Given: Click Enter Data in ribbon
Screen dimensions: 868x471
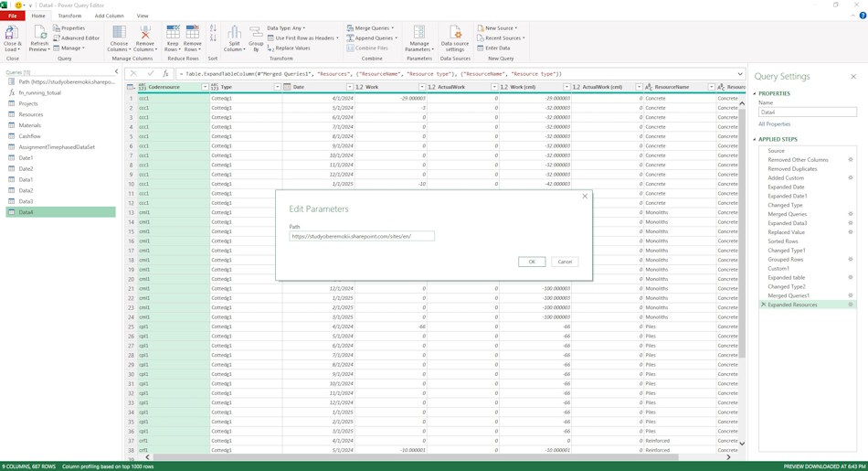Looking at the screenshot, I should (493, 48).
